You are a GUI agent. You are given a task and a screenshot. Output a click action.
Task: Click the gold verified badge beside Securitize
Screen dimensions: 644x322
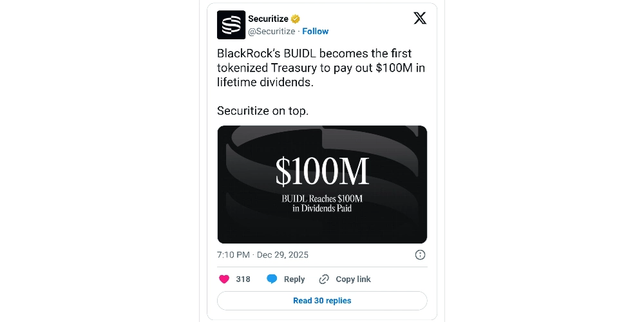(x=296, y=19)
